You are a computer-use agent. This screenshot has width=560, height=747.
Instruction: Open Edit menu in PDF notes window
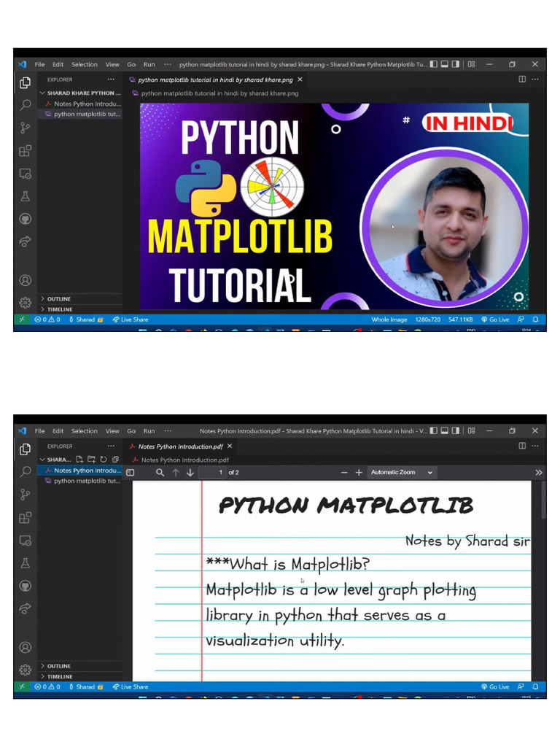point(58,430)
